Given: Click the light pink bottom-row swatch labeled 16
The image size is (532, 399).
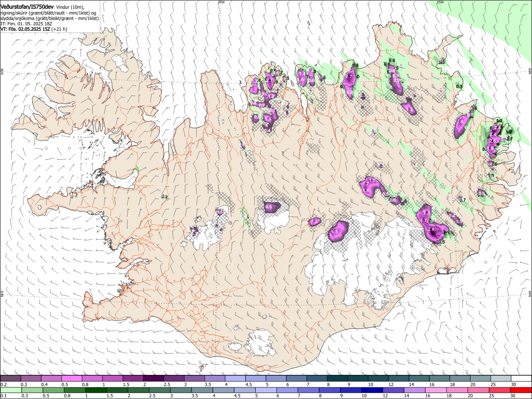Looking at the screenshot, I should pyautogui.click(x=436, y=390).
